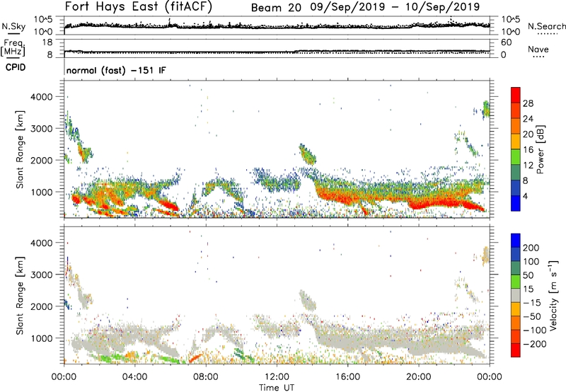Click the "Fort Hays East (fitACF)" title

(x=139, y=6)
